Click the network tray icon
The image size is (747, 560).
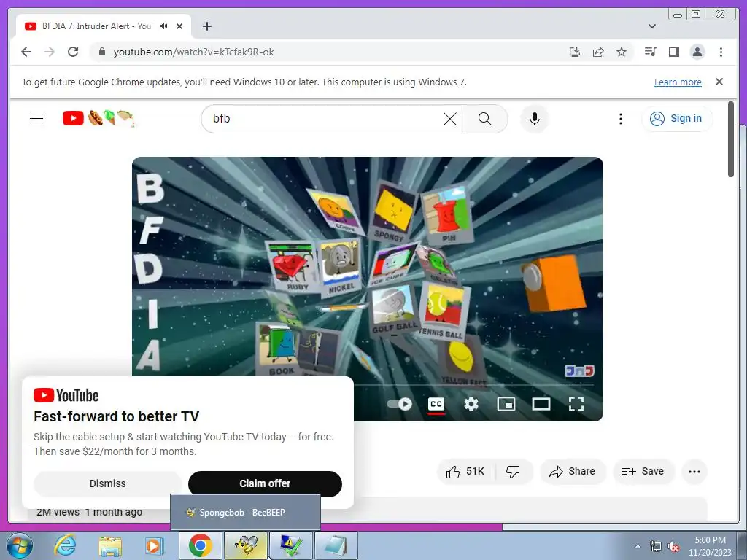click(x=656, y=546)
